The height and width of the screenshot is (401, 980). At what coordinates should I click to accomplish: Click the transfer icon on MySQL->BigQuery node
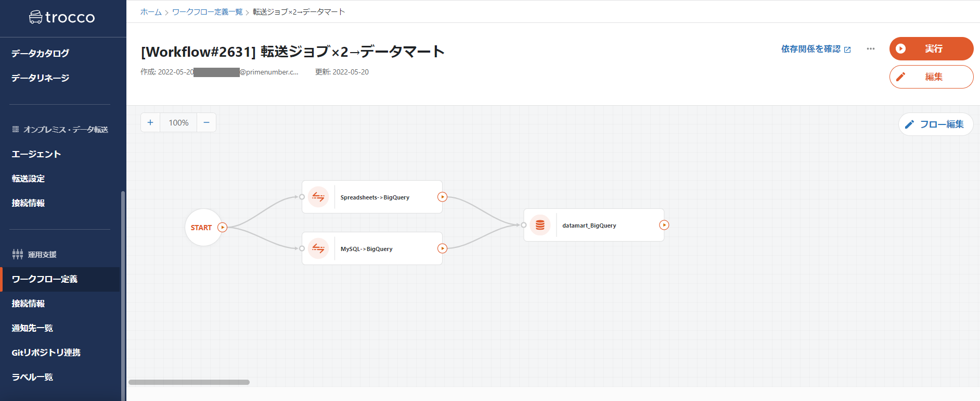[318, 248]
